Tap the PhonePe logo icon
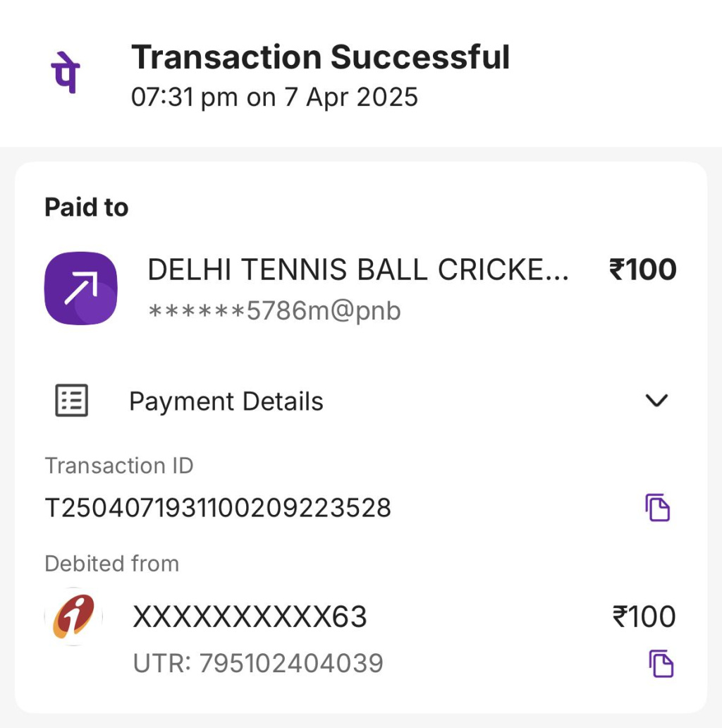The image size is (722, 728). tap(65, 73)
